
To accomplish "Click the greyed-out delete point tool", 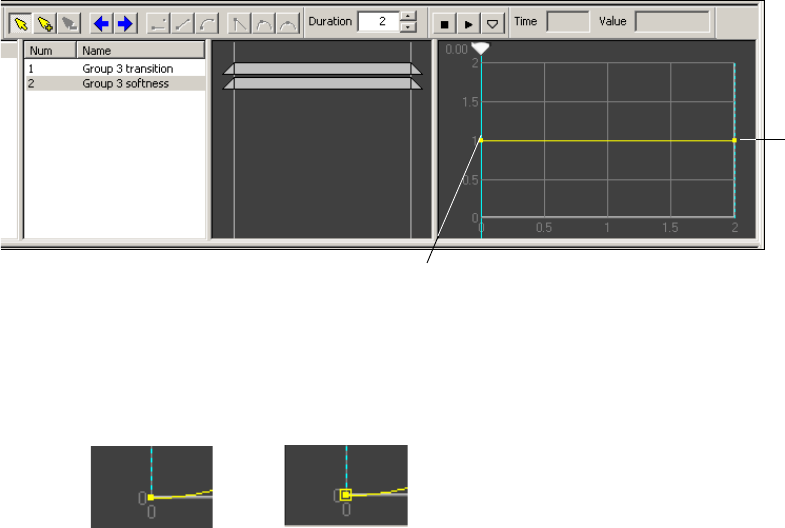I will 69,24.
